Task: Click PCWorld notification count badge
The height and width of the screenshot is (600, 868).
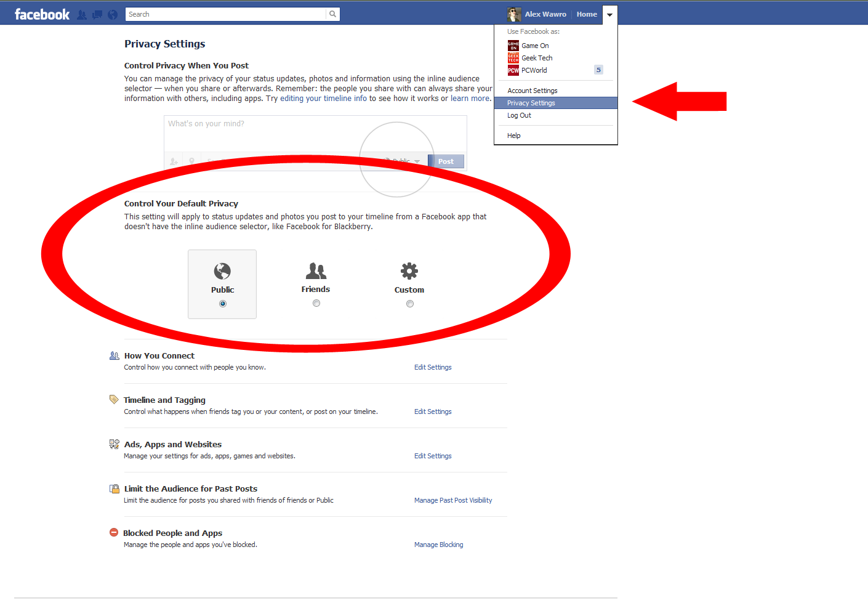Action: (598, 70)
